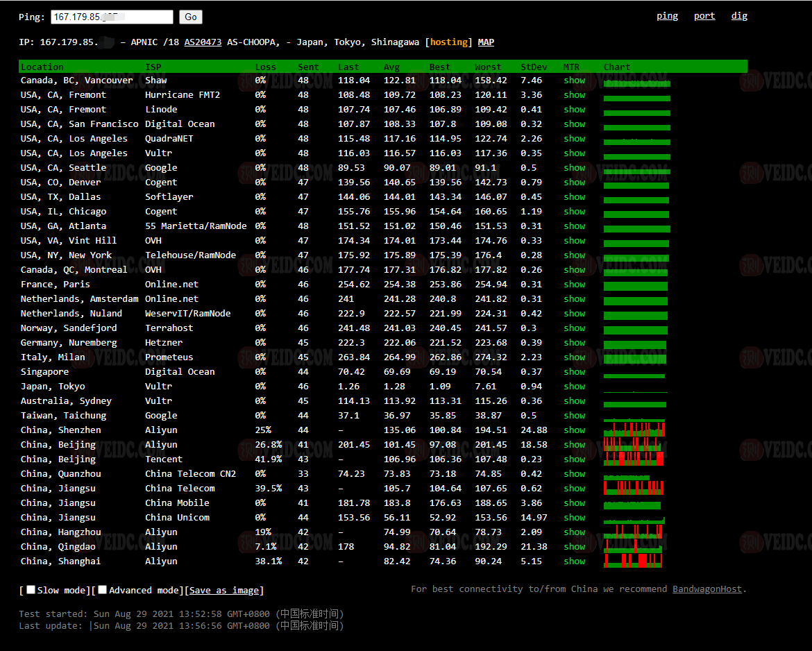
Task: Show MTR for Japan, Tokyo Vultr
Action: [574, 387]
